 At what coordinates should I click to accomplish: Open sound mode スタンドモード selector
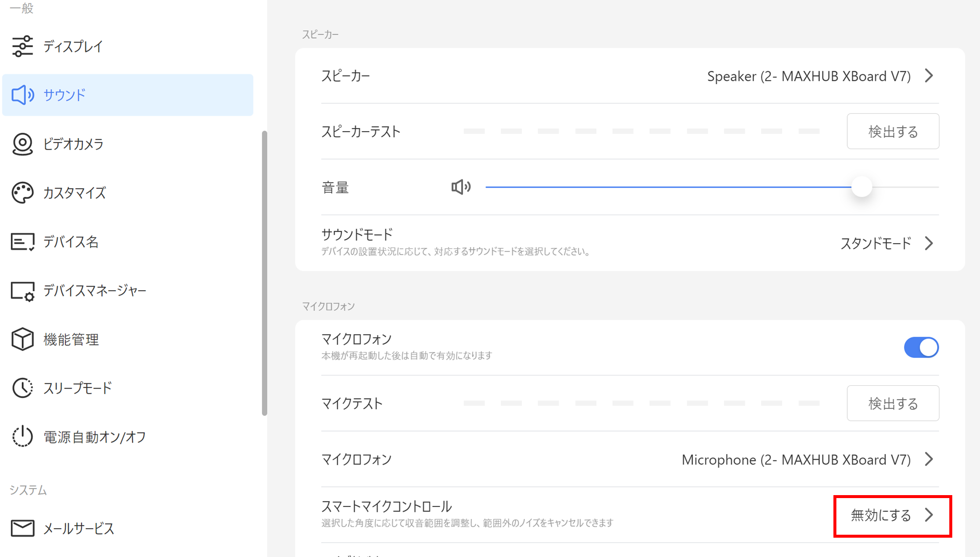(886, 243)
